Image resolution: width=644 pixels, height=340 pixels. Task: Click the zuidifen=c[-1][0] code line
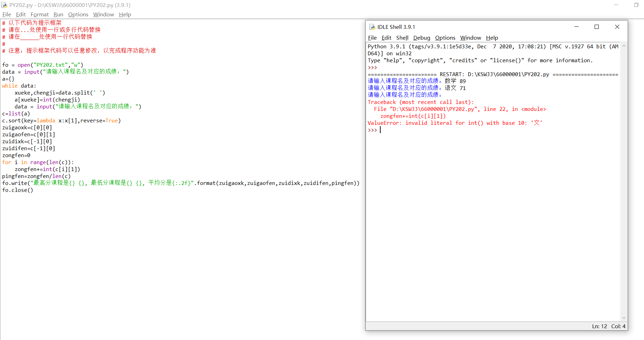29,148
